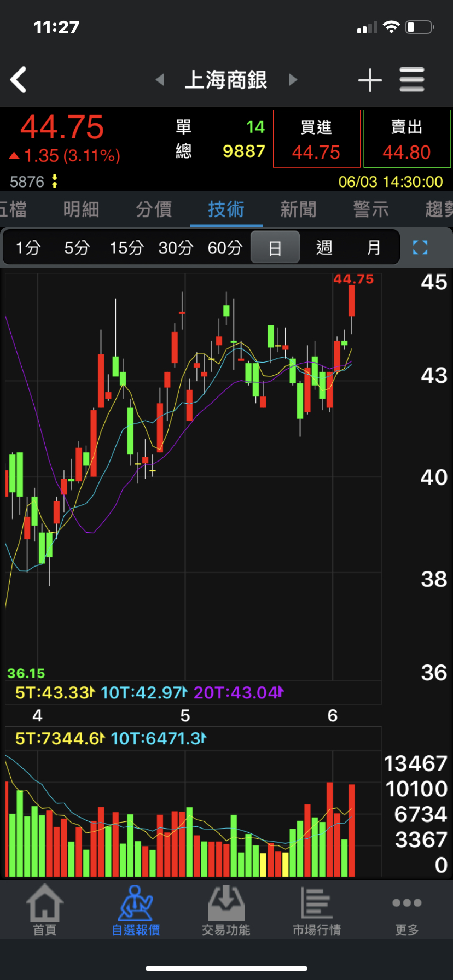Tap the 36.15 low price label
Viewport: 453px width, 980px height.
tap(26, 673)
